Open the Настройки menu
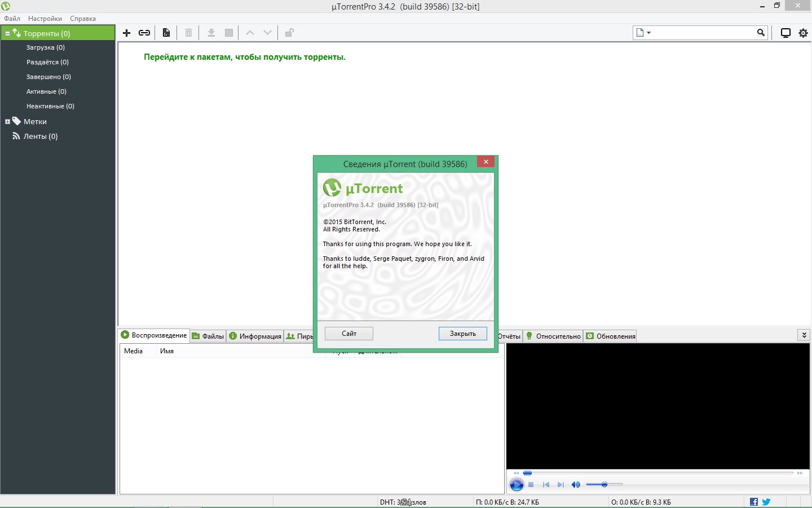The image size is (812, 508). [x=45, y=19]
